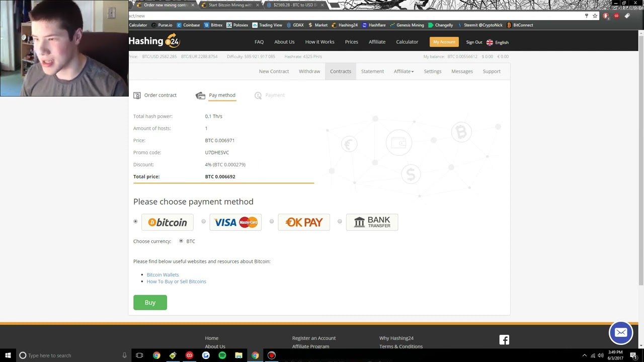
Task: Close the Order new mining contract tab
Action: (193, 5)
